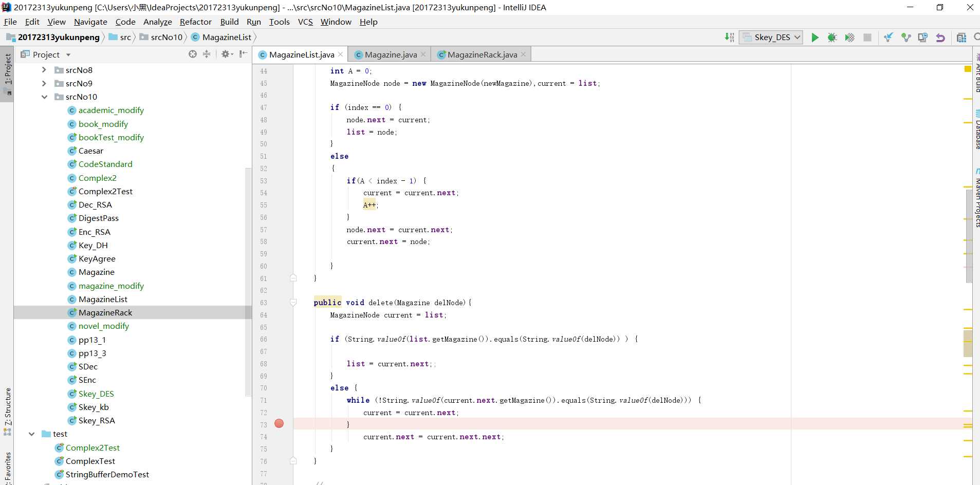Screen dimensions: 980x485
Task: Open the File menu
Action: point(10,22)
